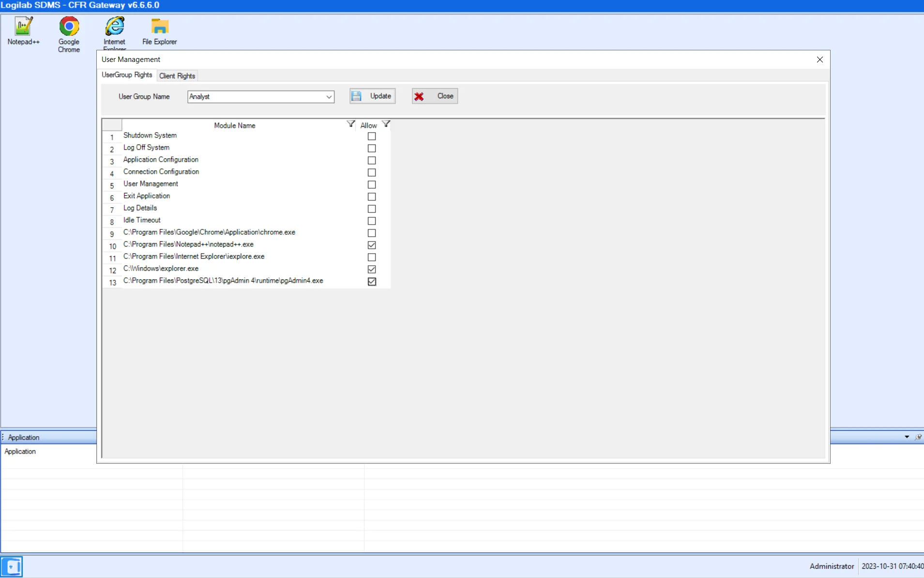Click the Update button
Viewport: 924px width, 578px height.
point(373,96)
